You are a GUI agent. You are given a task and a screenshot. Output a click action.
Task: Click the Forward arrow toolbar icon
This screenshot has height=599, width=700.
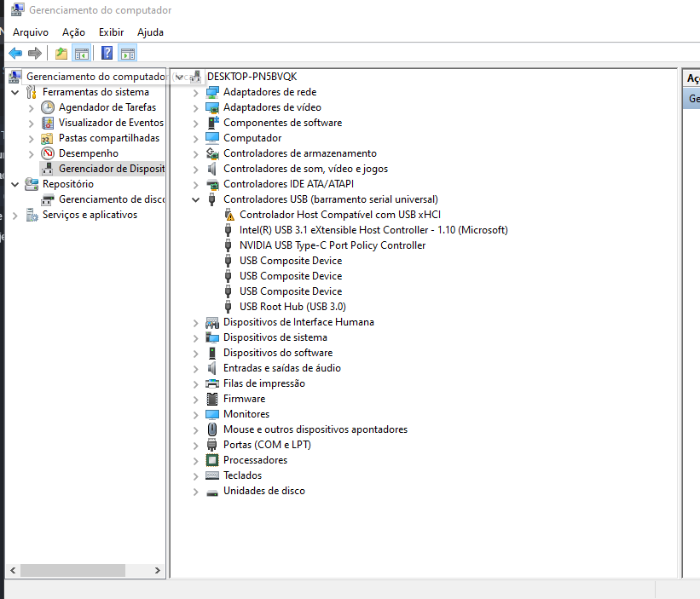35,54
